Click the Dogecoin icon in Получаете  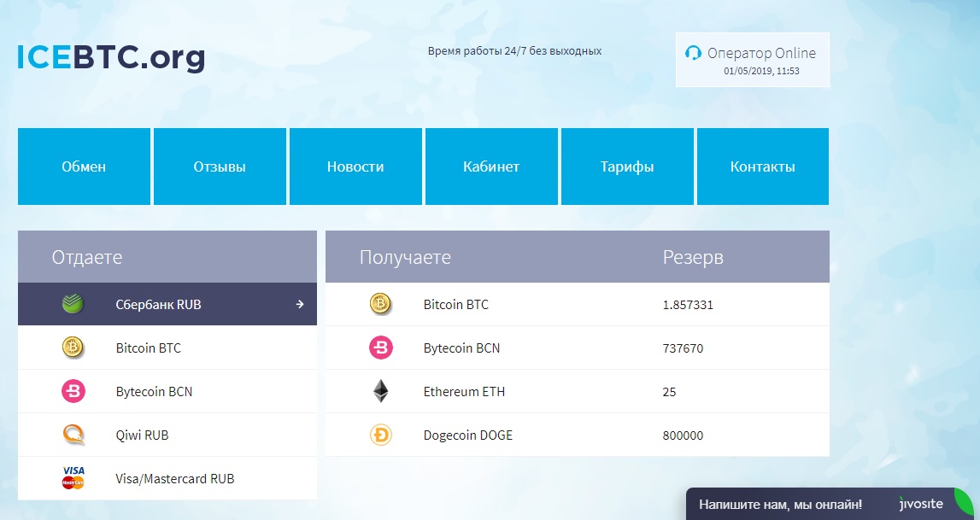(x=380, y=435)
